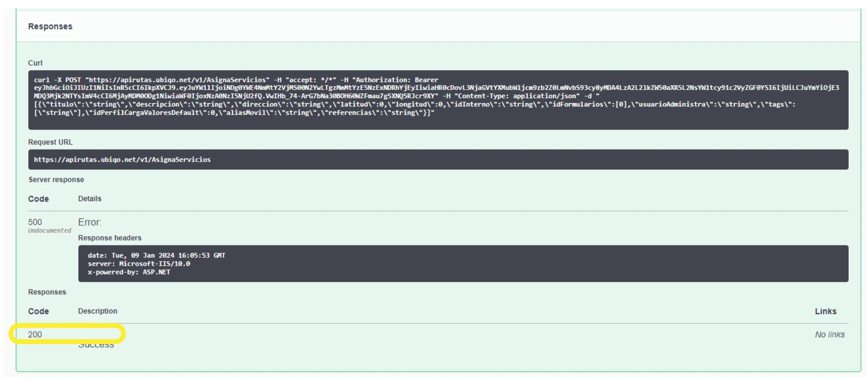The height and width of the screenshot is (380, 868).
Task: Click the "Links" column header
Action: 826,311
